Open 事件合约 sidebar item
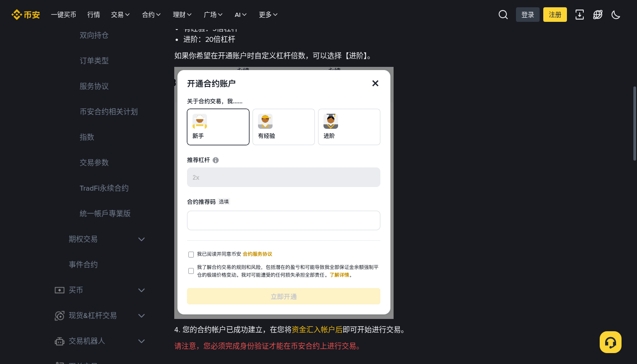Screen dimensions: 637x364 tap(83, 264)
